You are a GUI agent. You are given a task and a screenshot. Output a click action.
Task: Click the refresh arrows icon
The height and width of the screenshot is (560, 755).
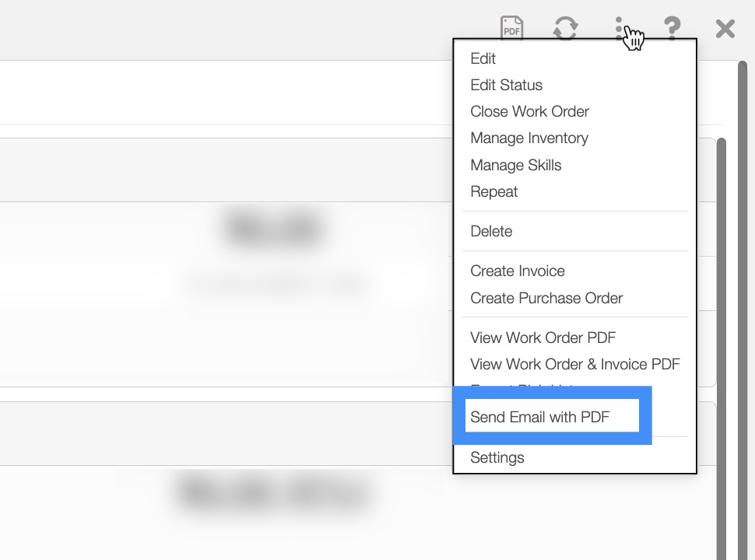point(565,29)
